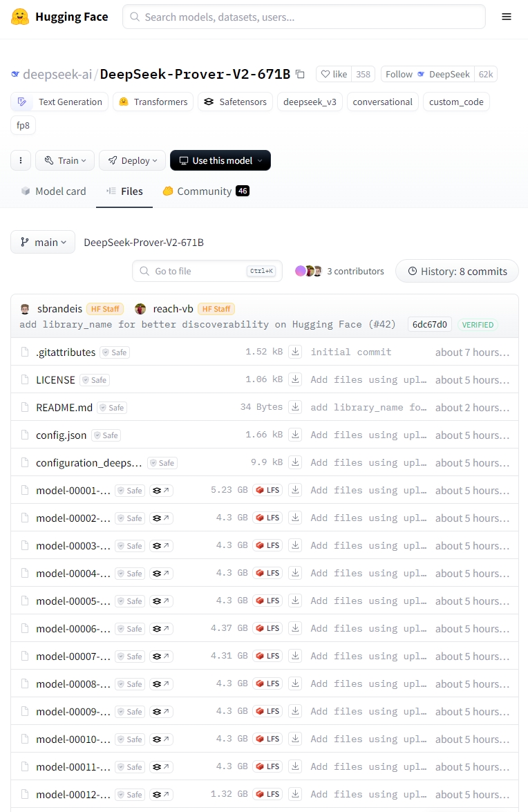This screenshot has width=528, height=812.
Task: Open the README.md file
Action: pos(64,408)
